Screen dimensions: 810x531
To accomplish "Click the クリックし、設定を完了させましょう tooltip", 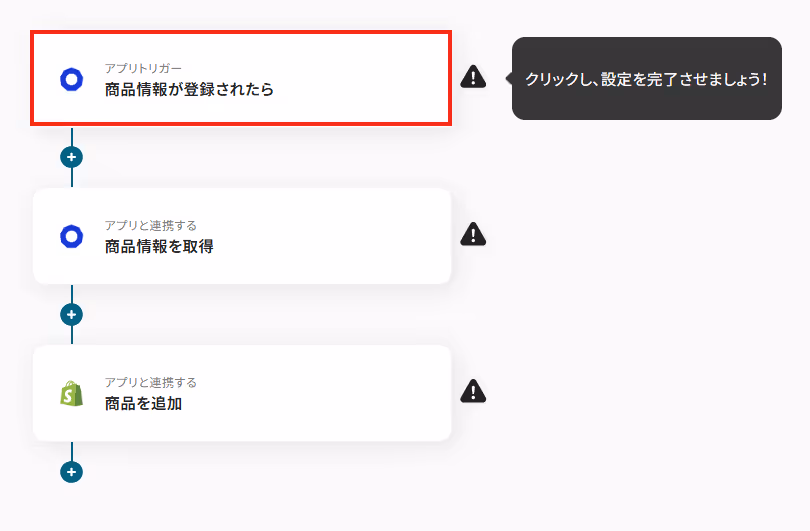I will pyautogui.click(x=646, y=79).
